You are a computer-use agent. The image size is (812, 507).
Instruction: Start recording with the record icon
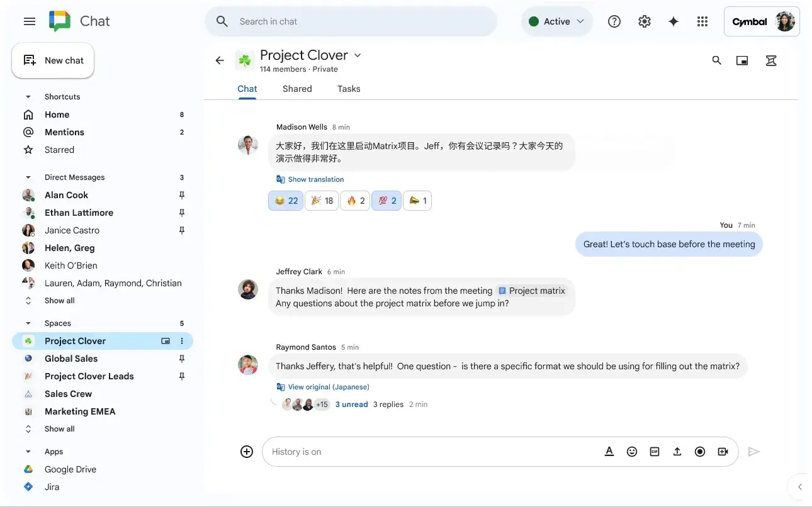[x=700, y=452]
